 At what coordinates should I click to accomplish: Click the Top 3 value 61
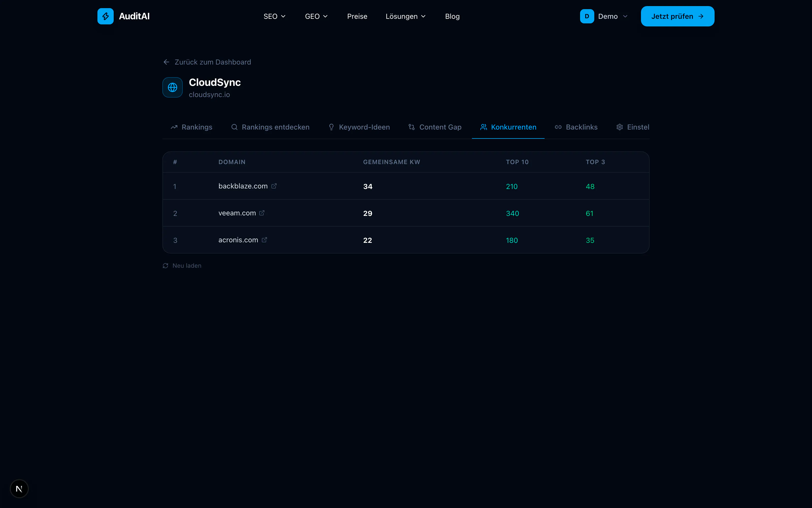coord(589,213)
